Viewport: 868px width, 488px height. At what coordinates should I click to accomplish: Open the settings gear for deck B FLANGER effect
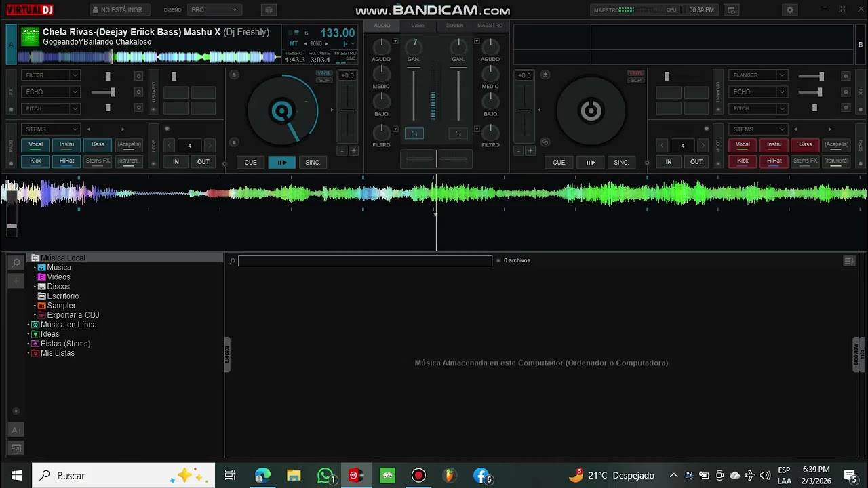click(846, 76)
